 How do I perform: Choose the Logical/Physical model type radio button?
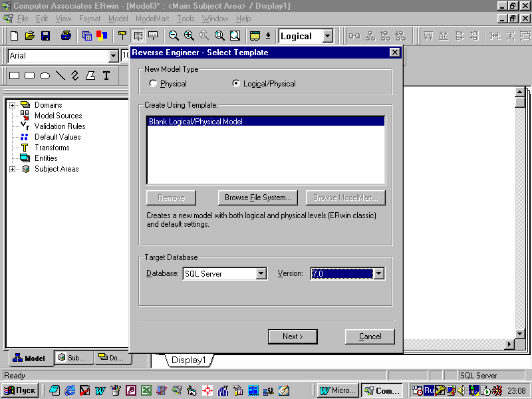236,84
